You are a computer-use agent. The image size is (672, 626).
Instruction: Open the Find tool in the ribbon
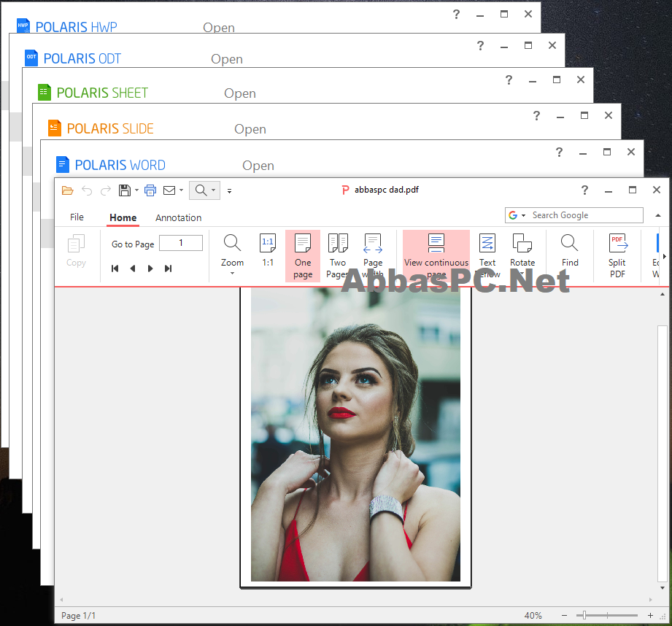tap(570, 250)
